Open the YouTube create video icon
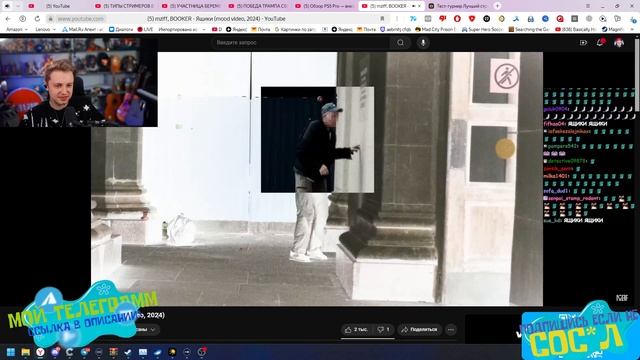 [583, 42]
